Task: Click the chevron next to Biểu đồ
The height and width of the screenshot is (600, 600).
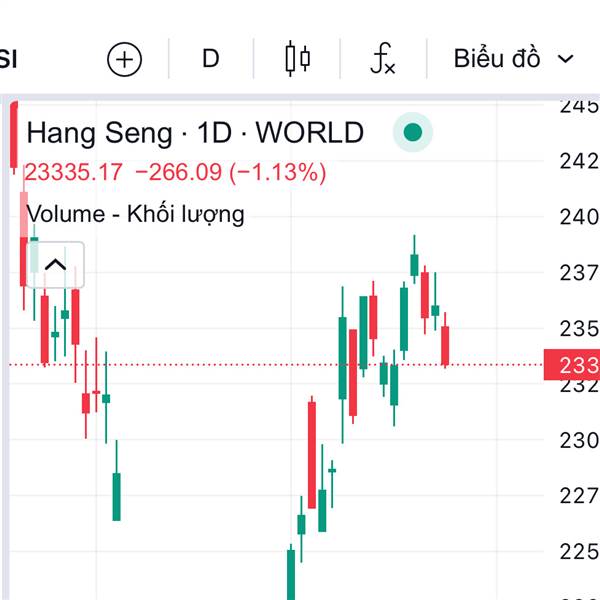Action: click(565, 59)
